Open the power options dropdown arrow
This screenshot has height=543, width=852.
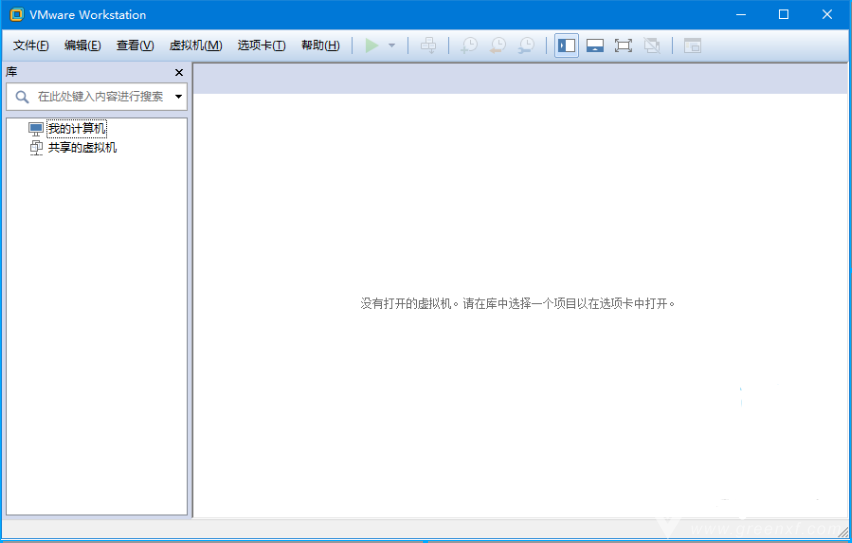(x=392, y=46)
